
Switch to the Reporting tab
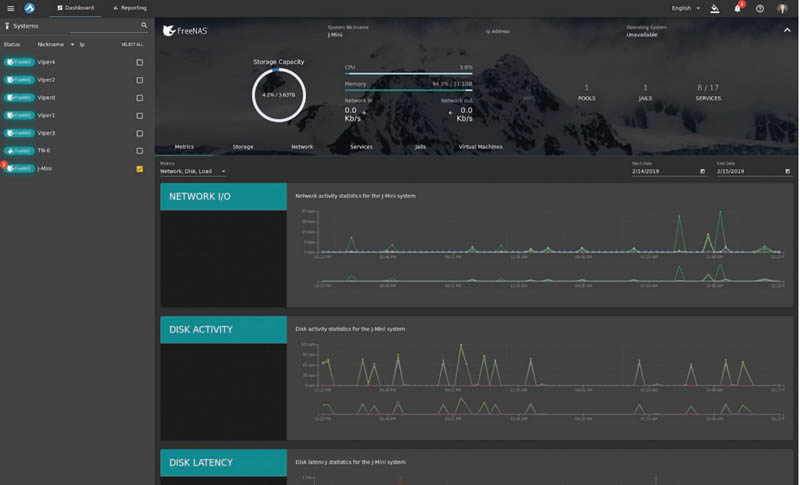pos(130,8)
